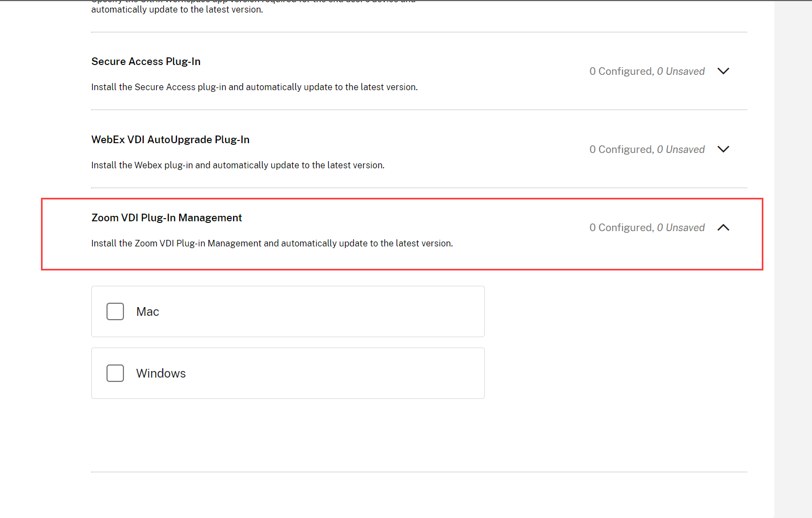The height and width of the screenshot is (518, 812).
Task: Collapse the Zoom VDI Plug-In Management chevron
Action: tap(723, 227)
